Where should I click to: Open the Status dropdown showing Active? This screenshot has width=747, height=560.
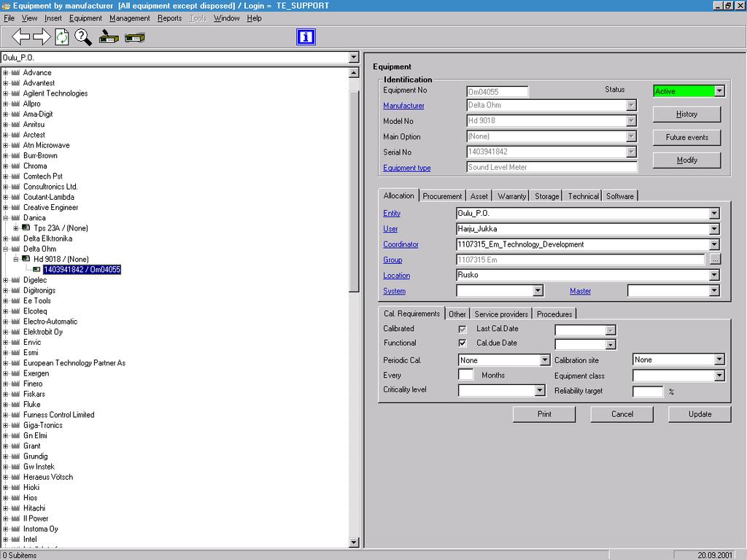coord(719,91)
